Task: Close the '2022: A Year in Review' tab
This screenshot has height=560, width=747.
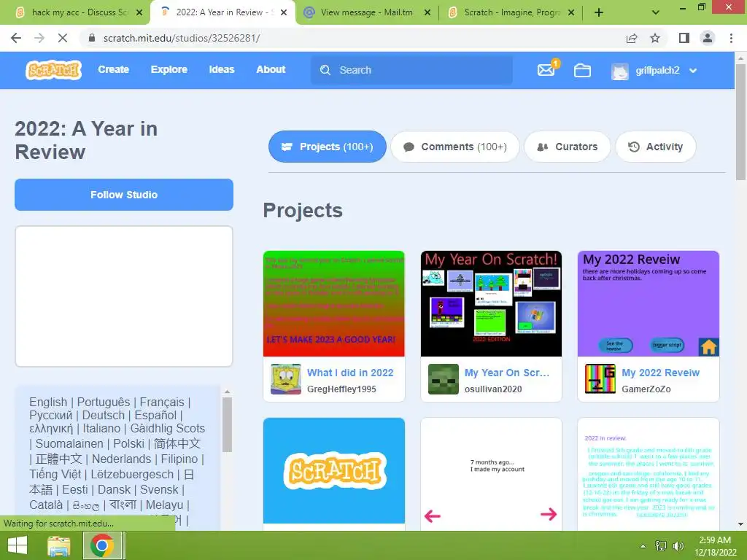Action: pos(284,12)
